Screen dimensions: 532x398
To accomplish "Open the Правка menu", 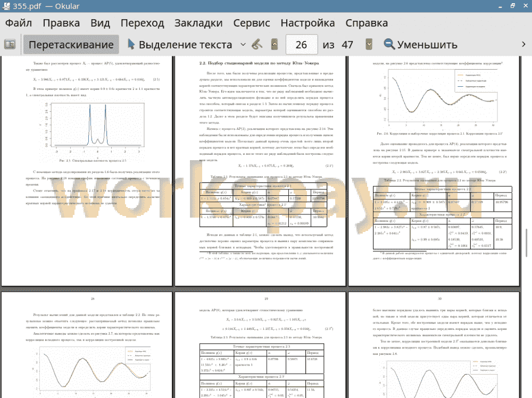I will (61, 23).
